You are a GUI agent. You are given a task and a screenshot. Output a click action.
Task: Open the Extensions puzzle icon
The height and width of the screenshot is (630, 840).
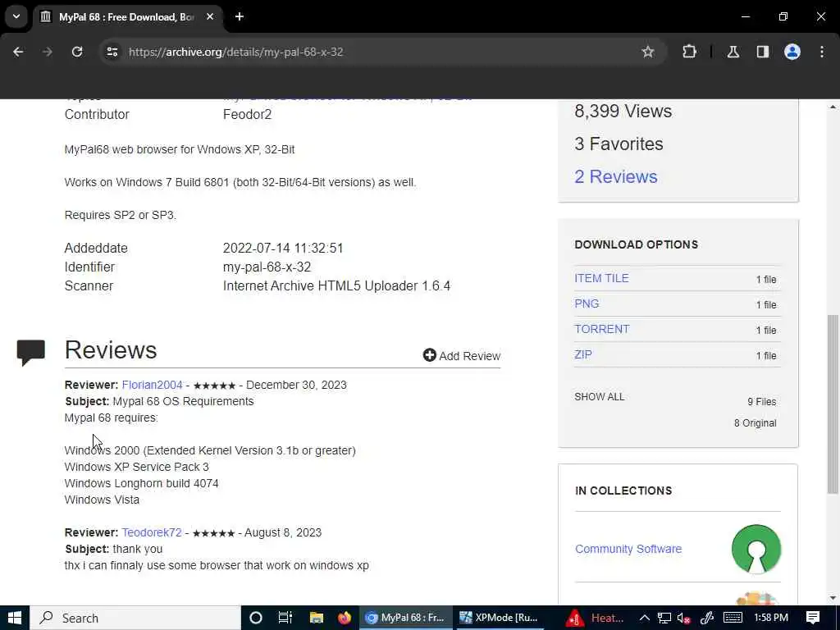click(689, 52)
